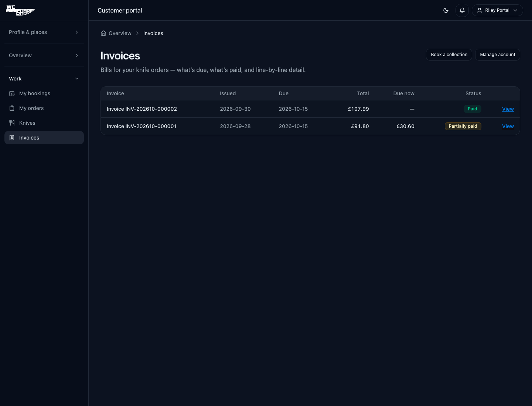Click the Partially paid status badge
The height and width of the screenshot is (406, 532).
pyautogui.click(x=463, y=126)
